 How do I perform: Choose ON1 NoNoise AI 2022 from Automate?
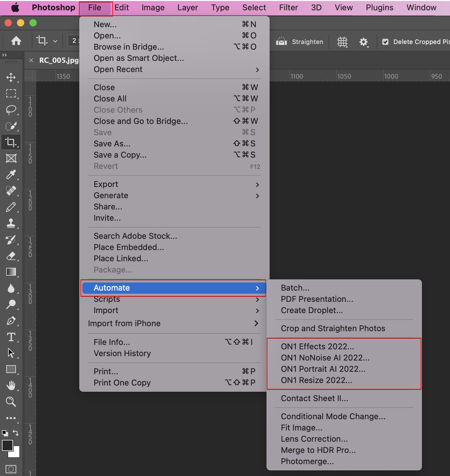point(325,358)
